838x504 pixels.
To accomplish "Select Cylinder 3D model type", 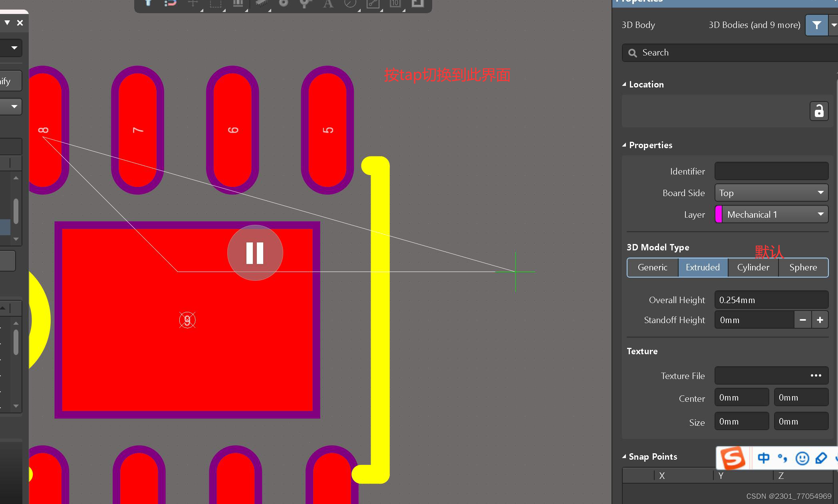I will pyautogui.click(x=753, y=267).
